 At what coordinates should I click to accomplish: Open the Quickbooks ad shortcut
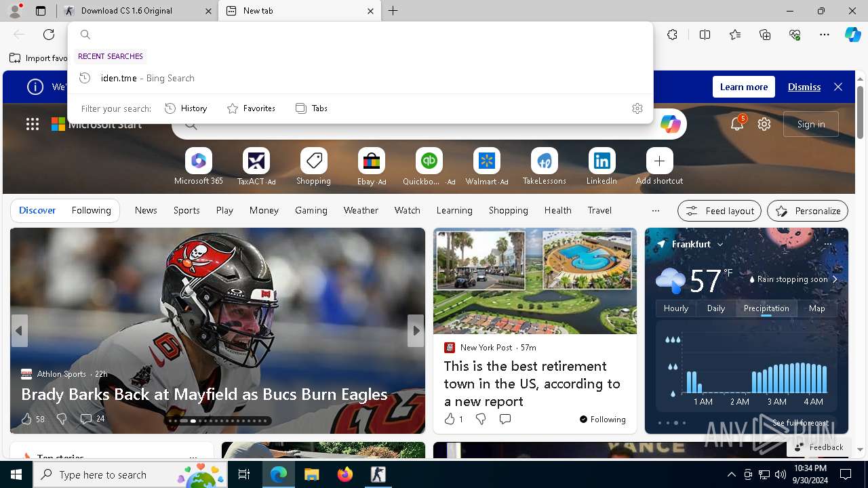tap(429, 161)
